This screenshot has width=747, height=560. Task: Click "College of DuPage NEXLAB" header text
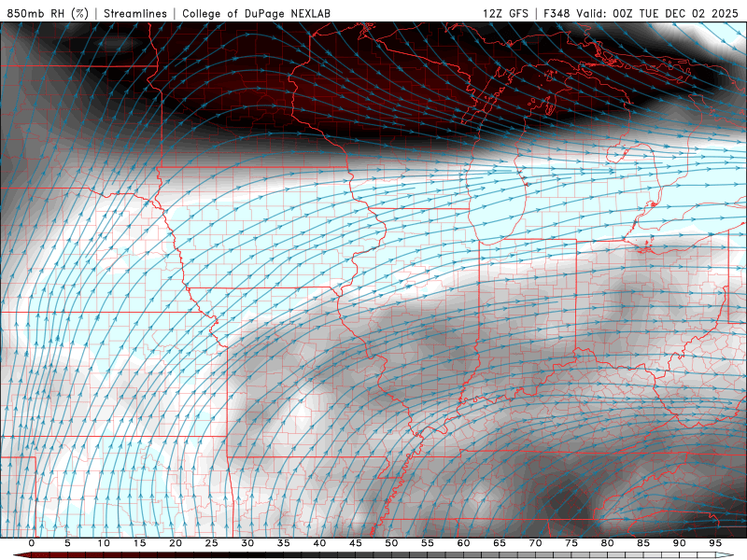point(256,13)
